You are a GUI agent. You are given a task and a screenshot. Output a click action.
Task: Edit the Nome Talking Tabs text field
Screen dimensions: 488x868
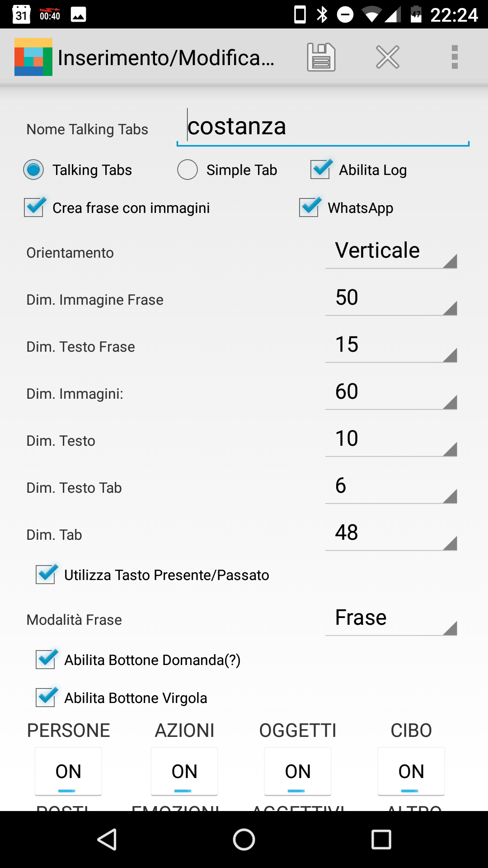(x=323, y=127)
